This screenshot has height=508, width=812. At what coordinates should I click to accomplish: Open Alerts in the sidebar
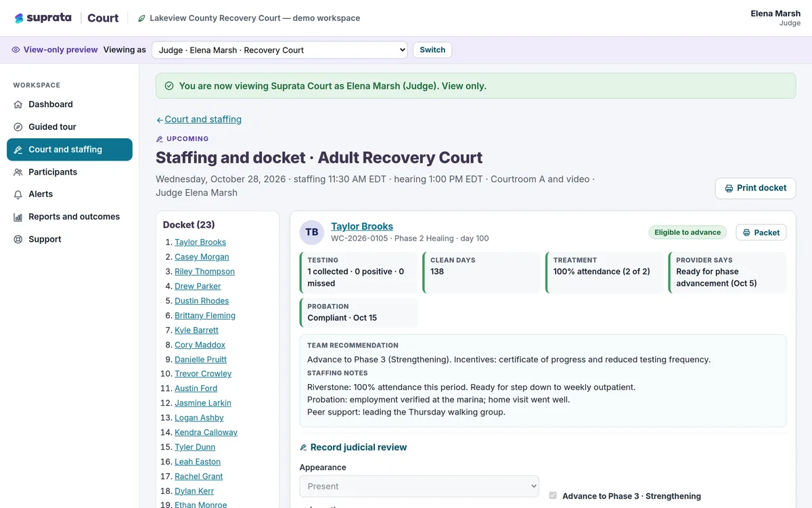click(x=70, y=194)
